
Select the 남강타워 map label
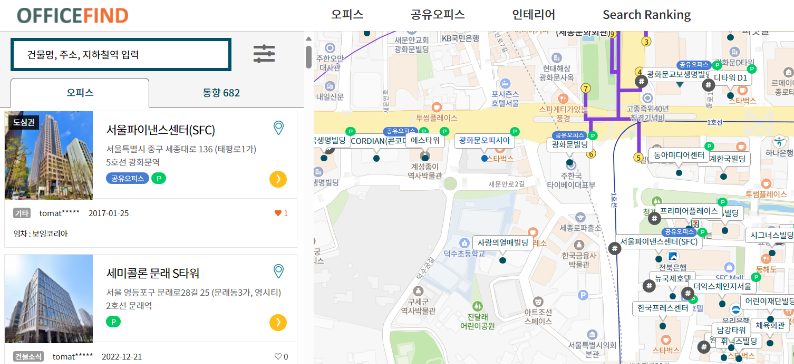[x=731, y=330]
